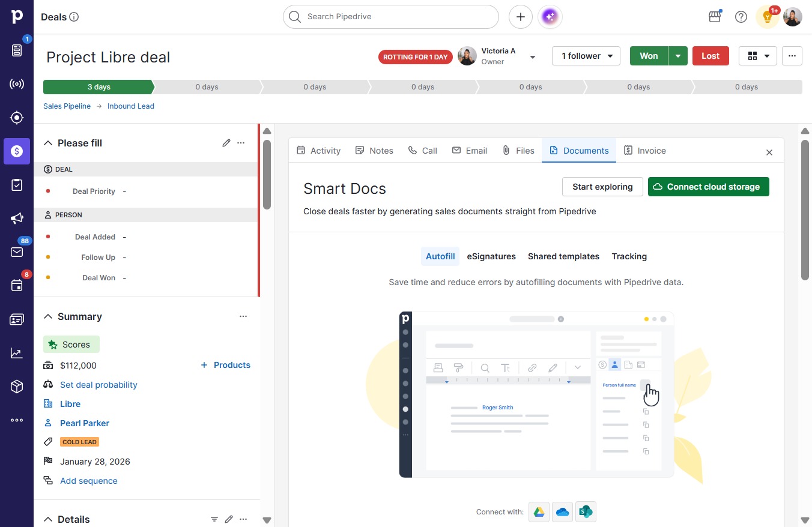
Task: Open Mail inbox with 88 badge
Action: point(17,252)
